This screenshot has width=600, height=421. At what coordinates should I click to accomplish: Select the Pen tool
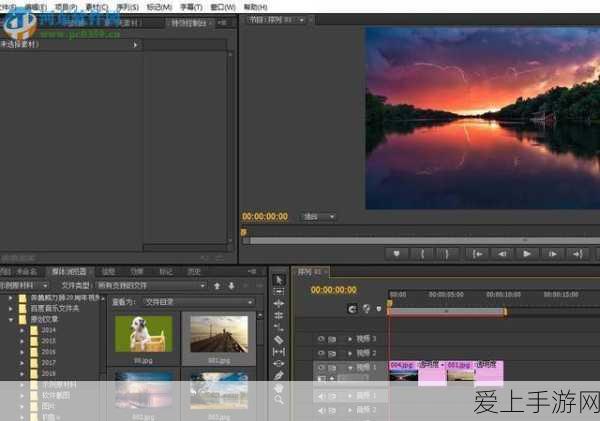pos(279,376)
